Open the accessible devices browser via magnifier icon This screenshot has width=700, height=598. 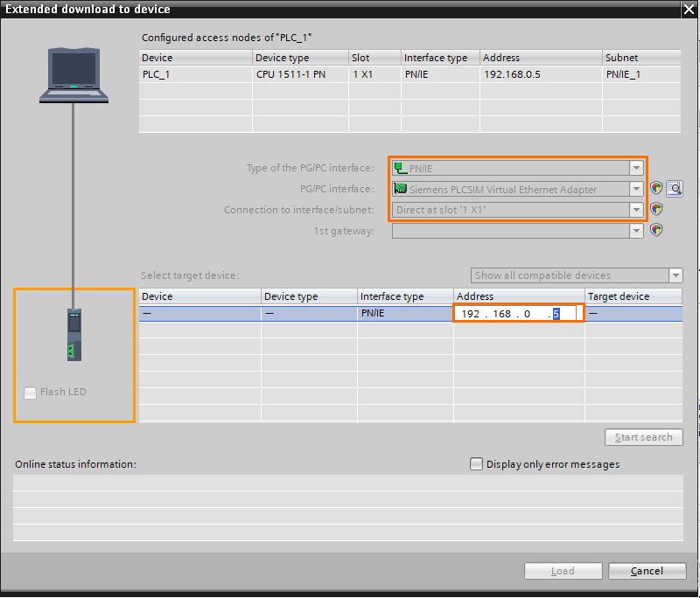(674, 189)
